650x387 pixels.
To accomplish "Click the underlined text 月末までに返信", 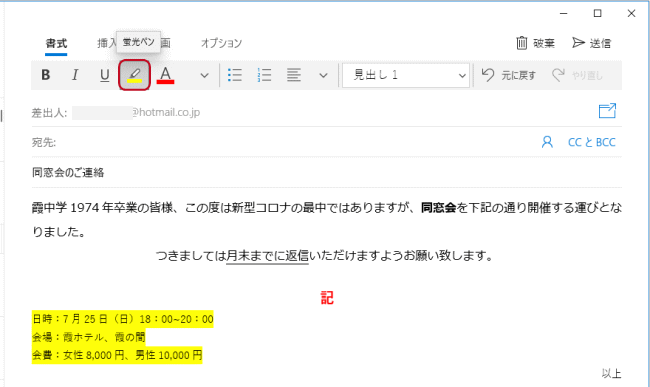I will 267,256.
